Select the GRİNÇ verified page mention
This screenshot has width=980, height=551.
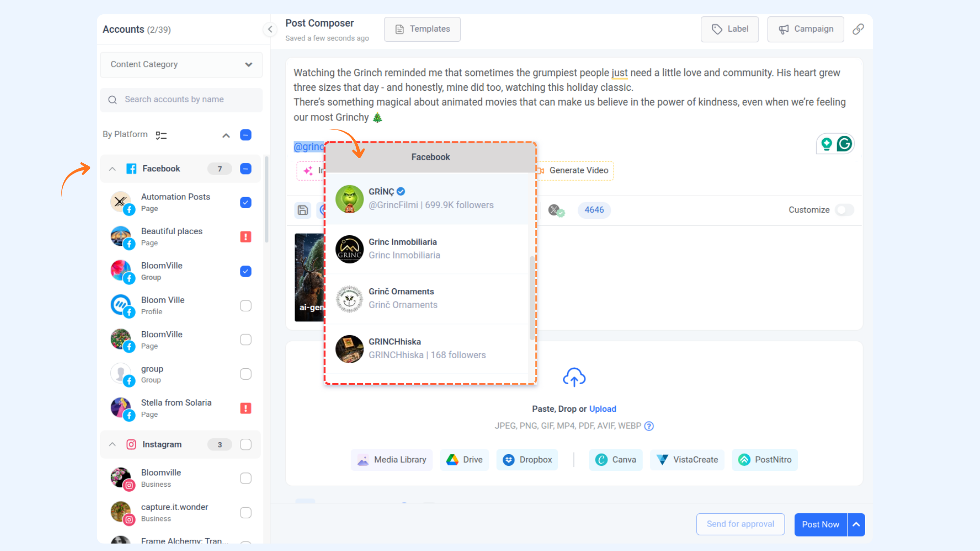[x=427, y=198]
